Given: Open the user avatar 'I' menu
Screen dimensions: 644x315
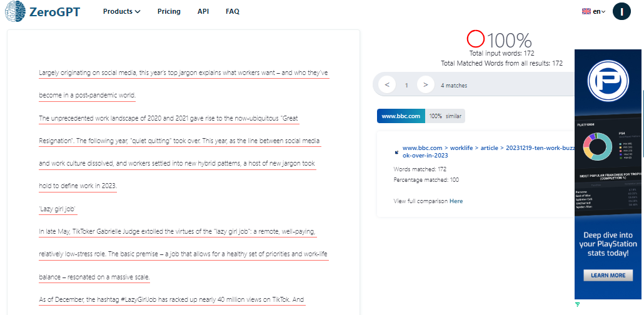Looking at the screenshot, I should click(x=621, y=11).
